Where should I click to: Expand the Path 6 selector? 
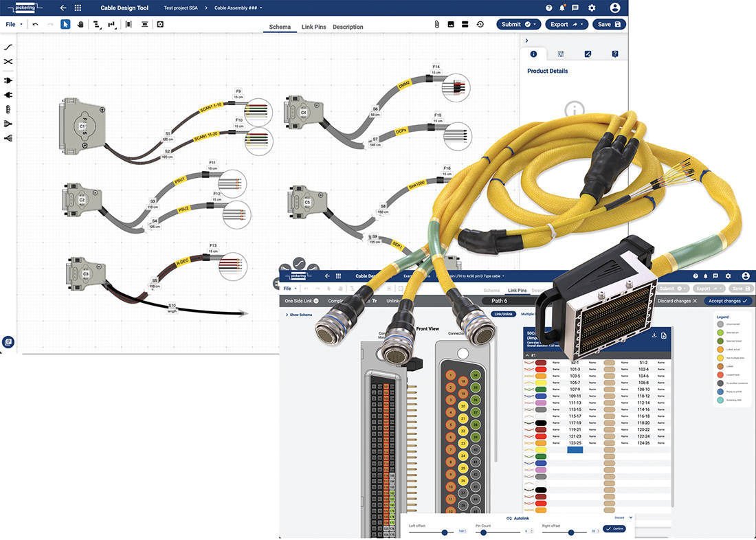click(x=502, y=300)
